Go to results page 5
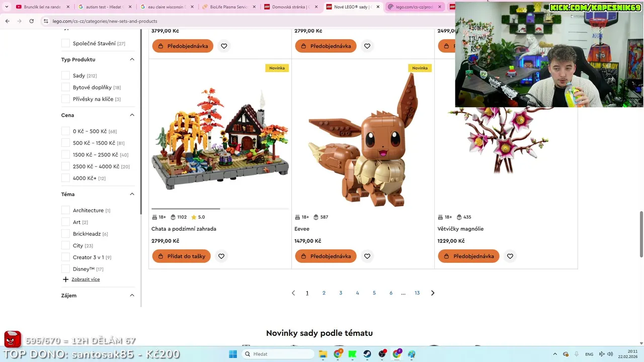 pyautogui.click(x=374, y=293)
